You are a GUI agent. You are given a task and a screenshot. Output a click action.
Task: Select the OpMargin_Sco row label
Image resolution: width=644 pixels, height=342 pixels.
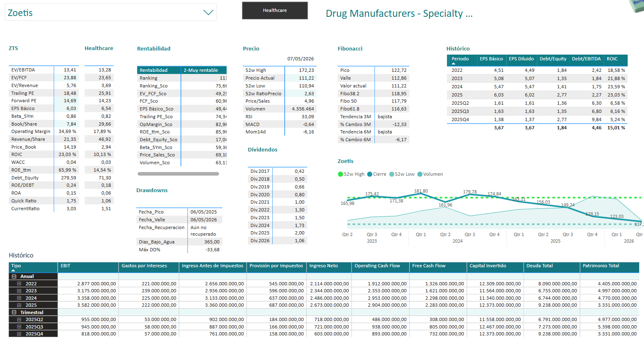pyautogui.click(x=156, y=124)
